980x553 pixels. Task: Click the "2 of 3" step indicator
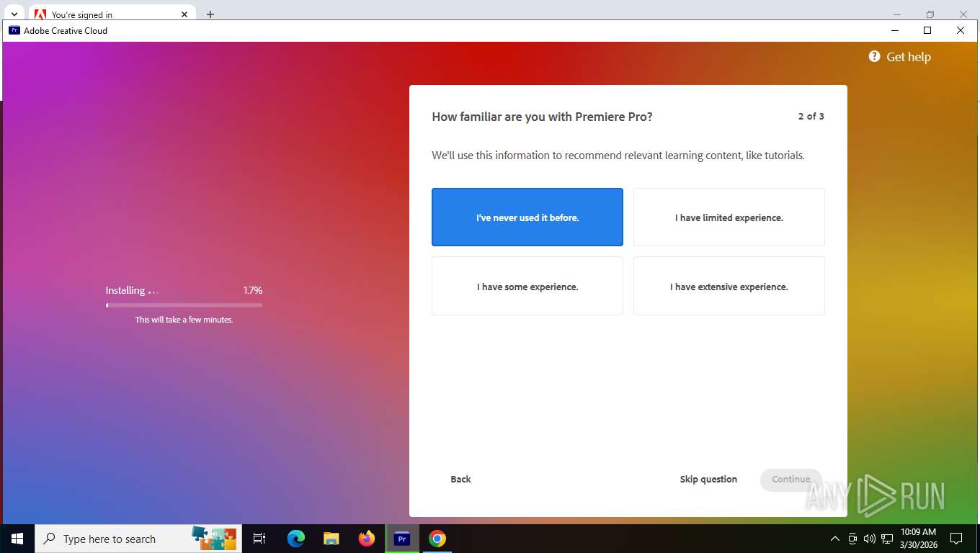tap(811, 116)
